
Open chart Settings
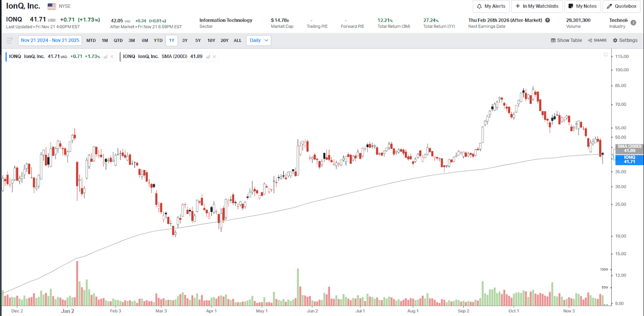(x=625, y=40)
